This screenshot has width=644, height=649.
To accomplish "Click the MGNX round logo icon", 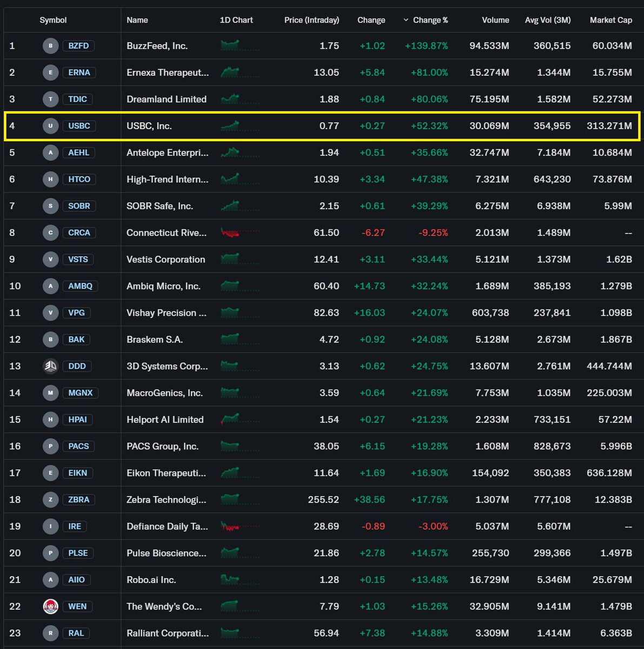I will click(51, 393).
